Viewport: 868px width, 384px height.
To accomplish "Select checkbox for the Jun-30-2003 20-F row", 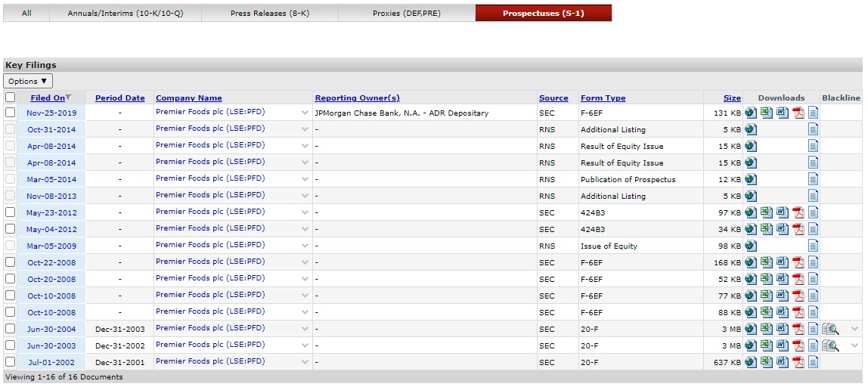I will [10, 345].
